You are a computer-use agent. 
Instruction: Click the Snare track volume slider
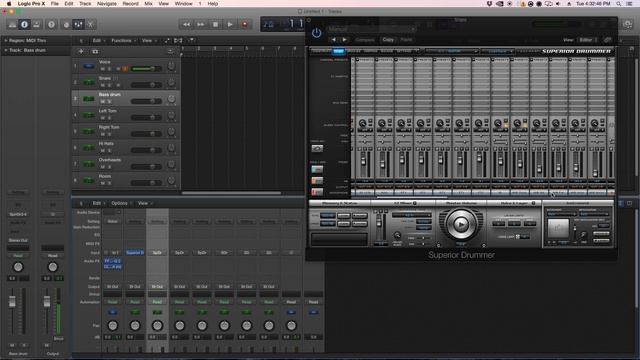click(146, 85)
